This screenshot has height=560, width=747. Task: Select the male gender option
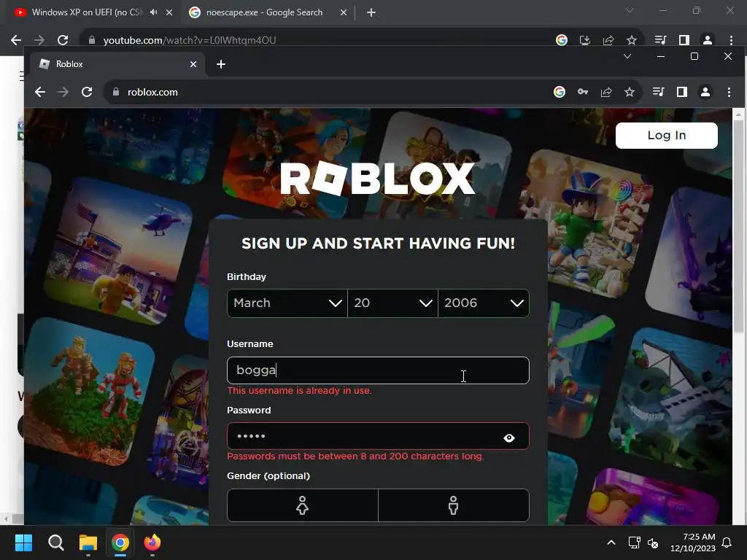click(454, 505)
